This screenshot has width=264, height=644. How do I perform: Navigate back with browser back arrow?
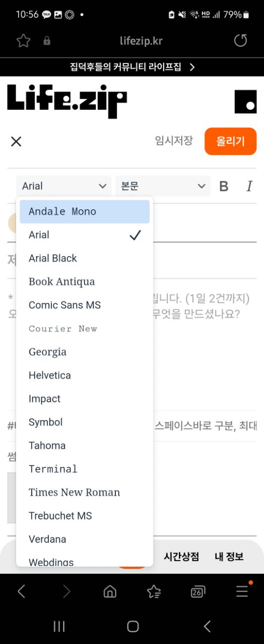coord(21,592)
